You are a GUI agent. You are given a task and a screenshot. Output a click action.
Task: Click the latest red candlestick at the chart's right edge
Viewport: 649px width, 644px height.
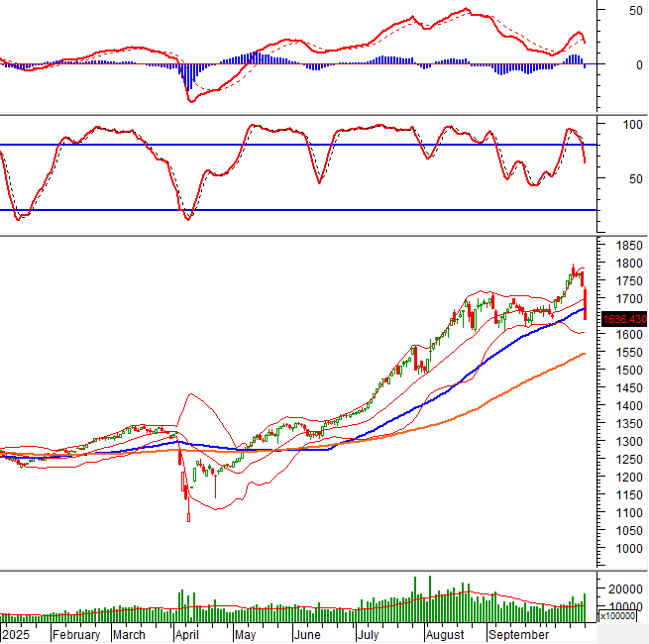tap(586, 303)
